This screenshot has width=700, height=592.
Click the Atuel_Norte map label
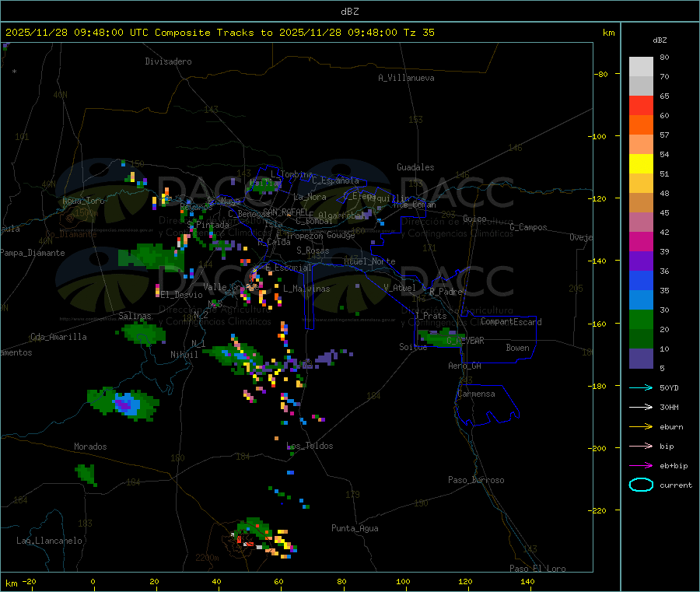pyautogui.click(x=369, y=261)
